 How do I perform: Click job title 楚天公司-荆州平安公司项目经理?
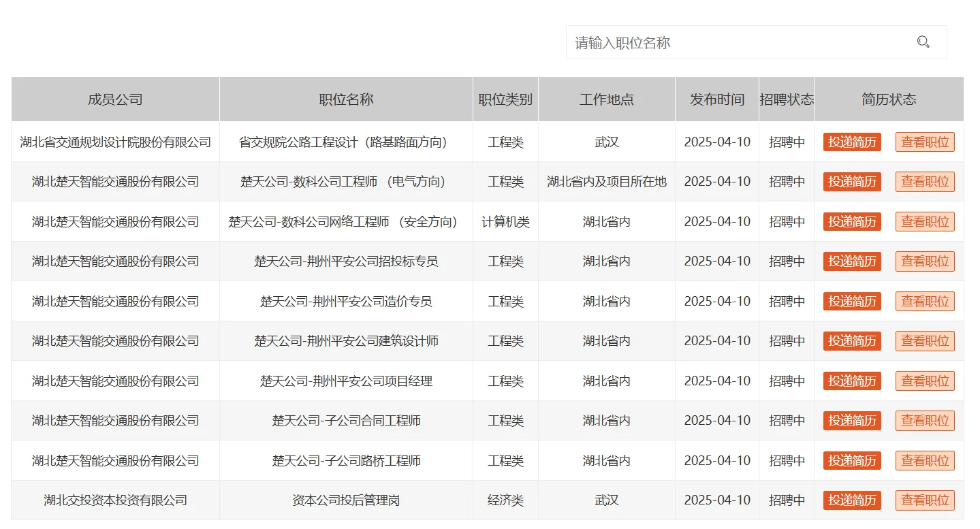(x=346, y=381)
